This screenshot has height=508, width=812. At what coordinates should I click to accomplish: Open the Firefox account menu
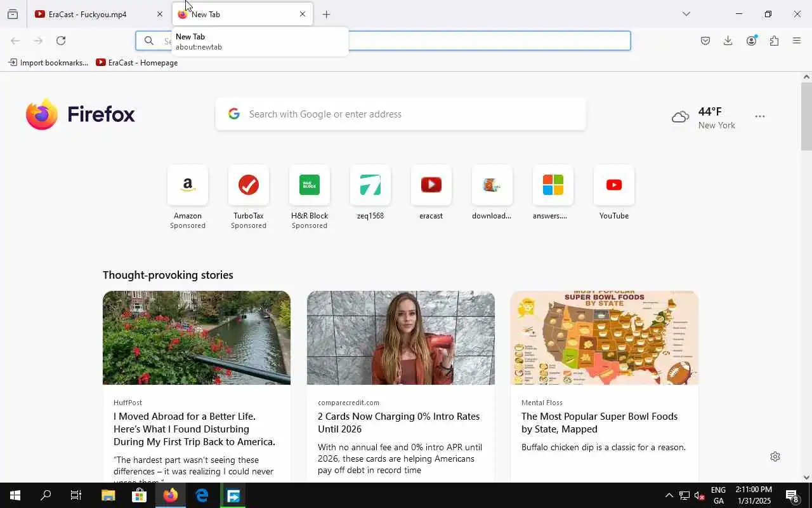(x=752, y=41)
